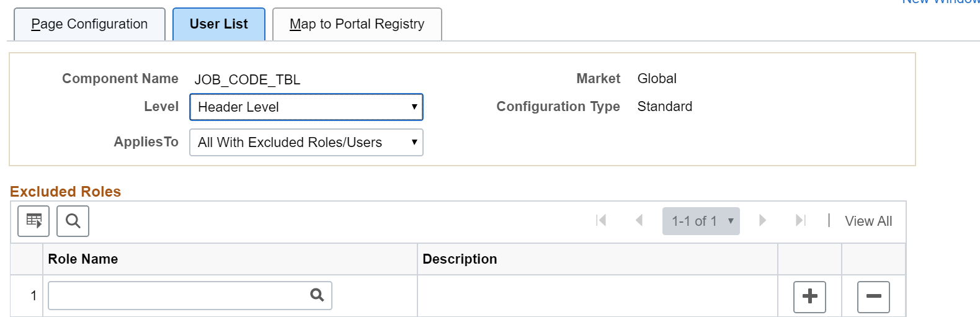
Task: Click the Component Name label
Action: coord(120,78)
